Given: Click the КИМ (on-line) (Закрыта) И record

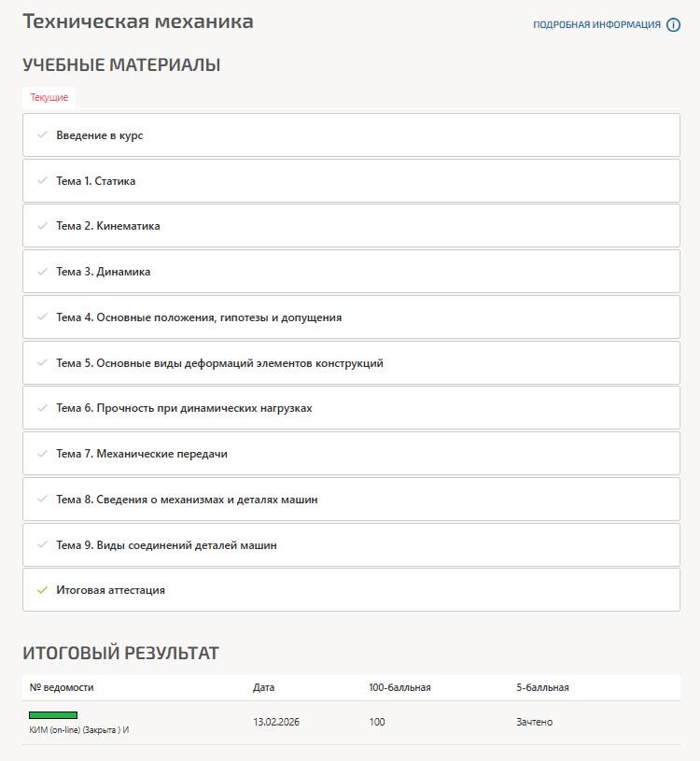Looking at the screenshot, I should click(x=78, y=729).
